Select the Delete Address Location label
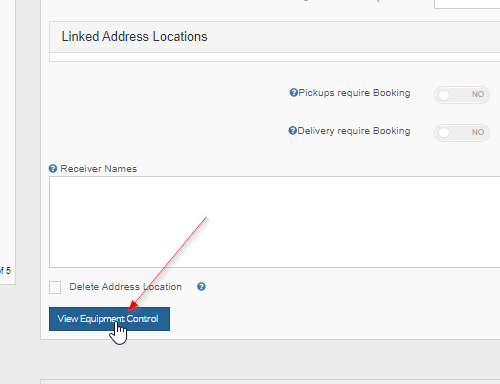The width and height of the screenshot is (500, 384). [x=125, y=287]
